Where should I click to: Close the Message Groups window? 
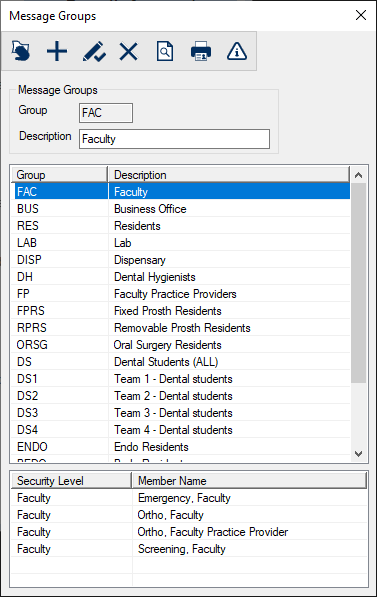pos(361,15)
